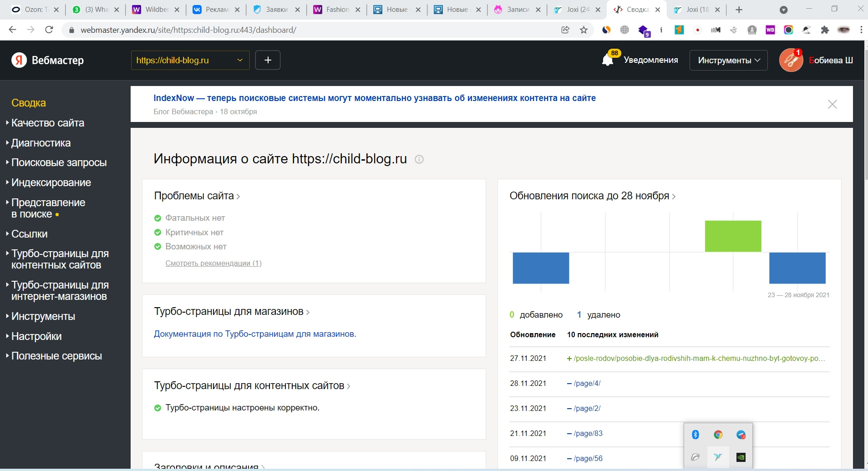Click the share page icon in address bar

point(565,30)
